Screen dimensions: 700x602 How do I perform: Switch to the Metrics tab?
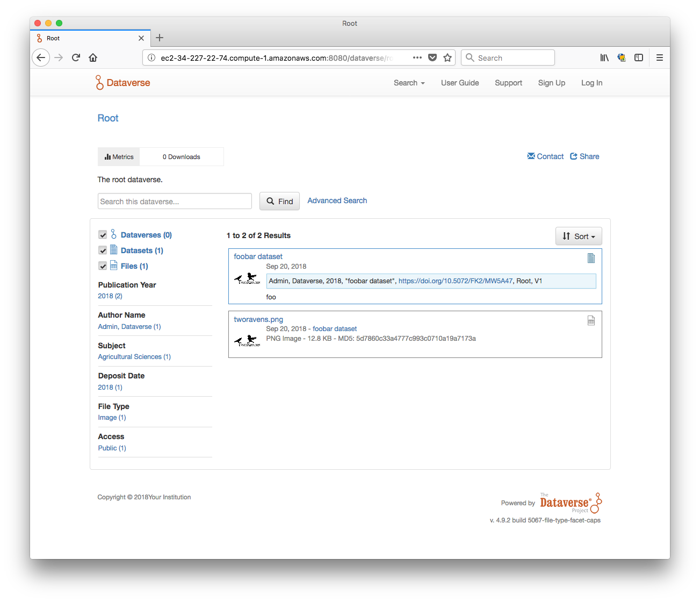click(119, 157)
